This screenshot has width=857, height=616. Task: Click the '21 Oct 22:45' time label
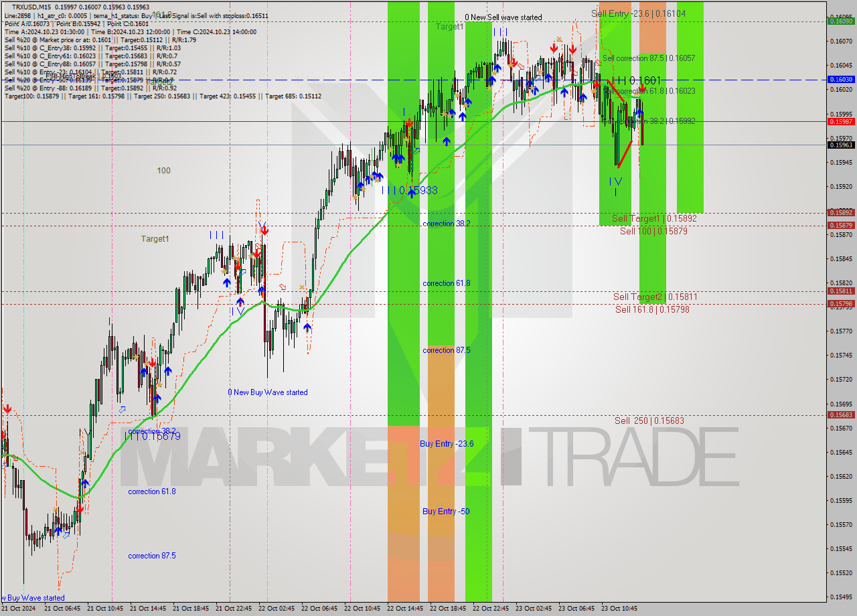tap(234, 609)
